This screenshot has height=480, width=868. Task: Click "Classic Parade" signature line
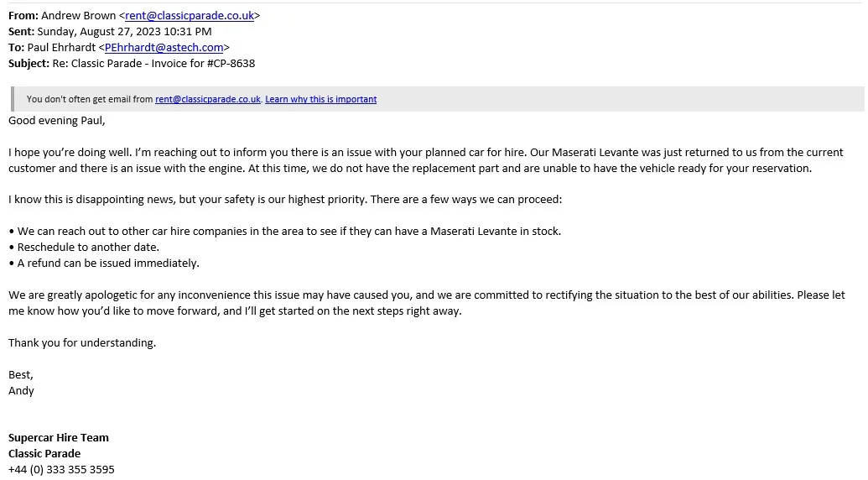[44, 453]
